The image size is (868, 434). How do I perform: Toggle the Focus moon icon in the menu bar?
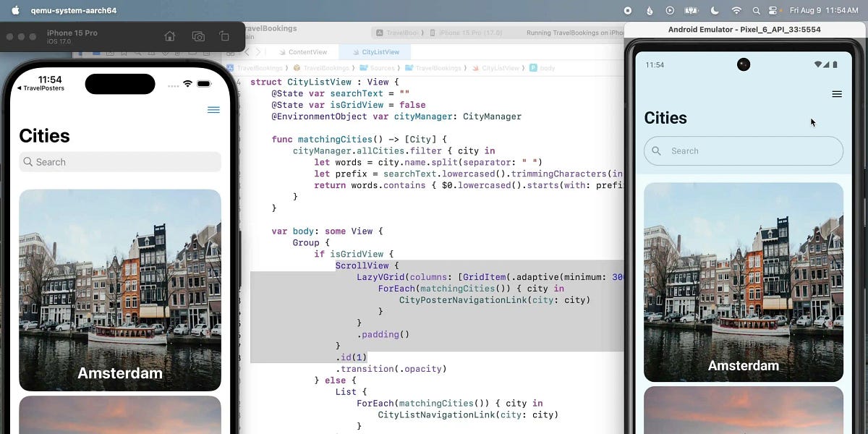[x=715, y=11]
